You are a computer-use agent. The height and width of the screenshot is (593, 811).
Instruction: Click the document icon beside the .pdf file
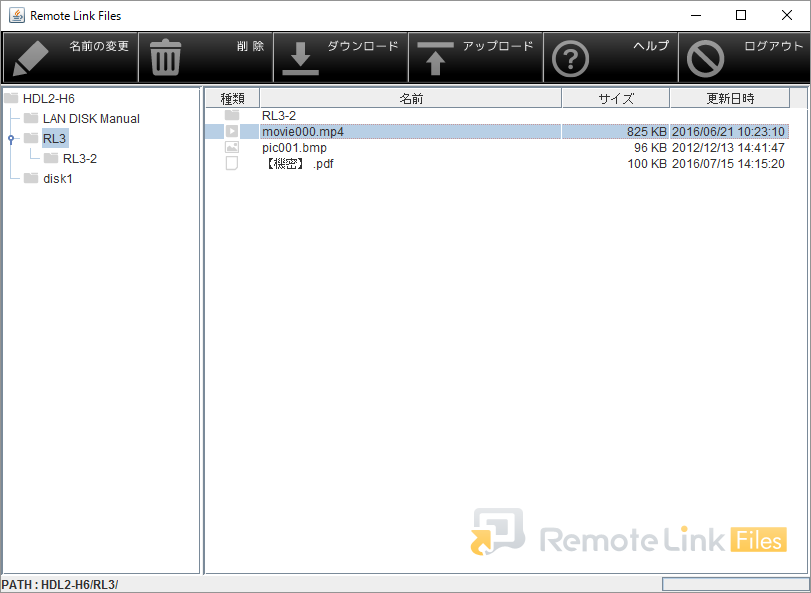coord(232,164)
